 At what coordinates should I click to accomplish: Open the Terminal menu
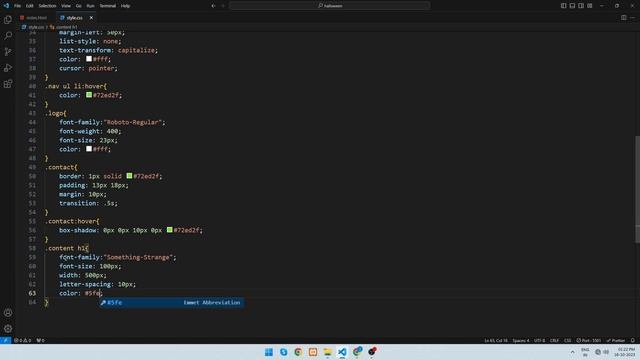[108, 6]
